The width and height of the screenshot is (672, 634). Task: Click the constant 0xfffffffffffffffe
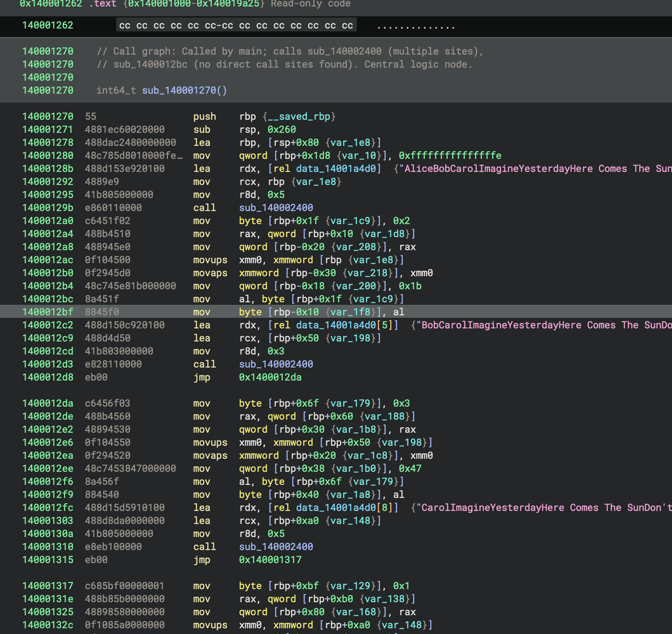[x=450, y=156]
